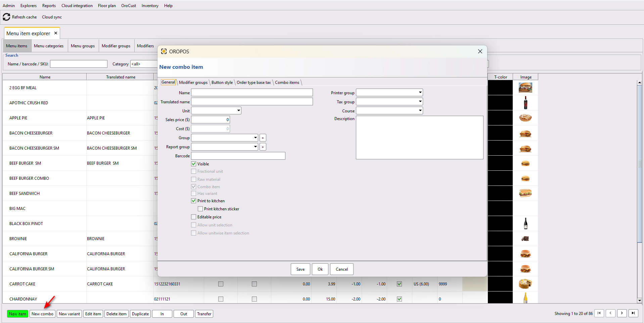Click the plus button beside Report group

pyautogui.click(x=263, y=147)
